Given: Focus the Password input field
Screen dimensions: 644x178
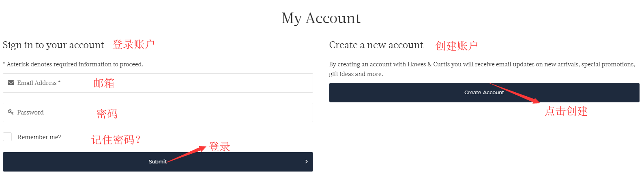Looking at the screenshot, I should pos(182,112).
